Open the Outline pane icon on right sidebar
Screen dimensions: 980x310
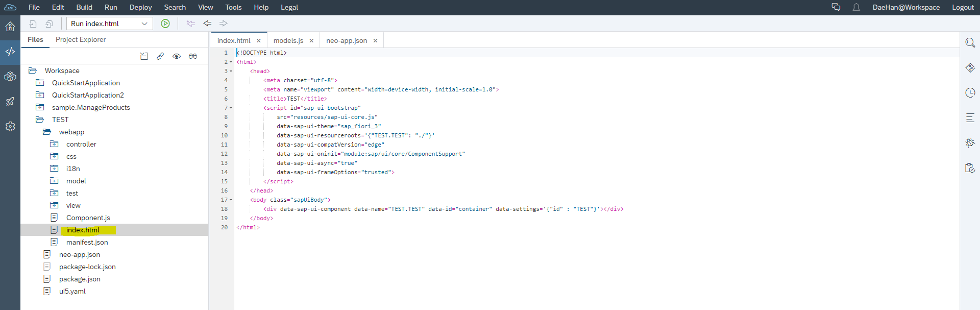coord(970,118)
